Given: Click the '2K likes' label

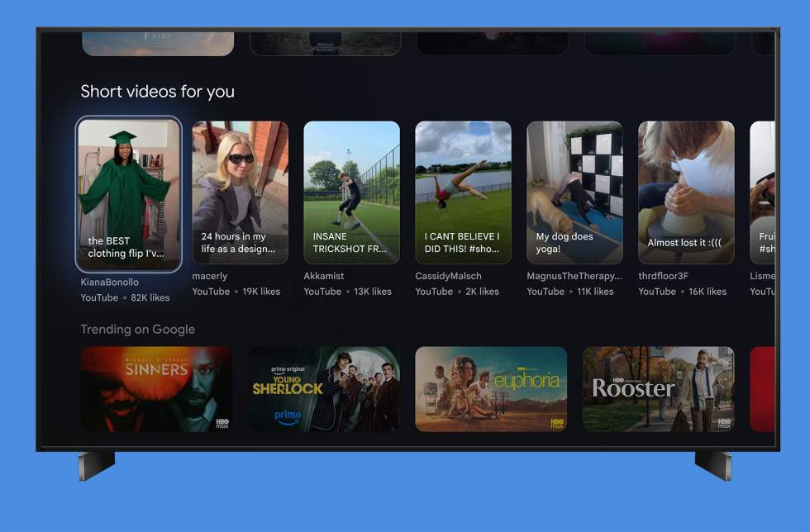Looking at the screenshot, I should 483,292.
